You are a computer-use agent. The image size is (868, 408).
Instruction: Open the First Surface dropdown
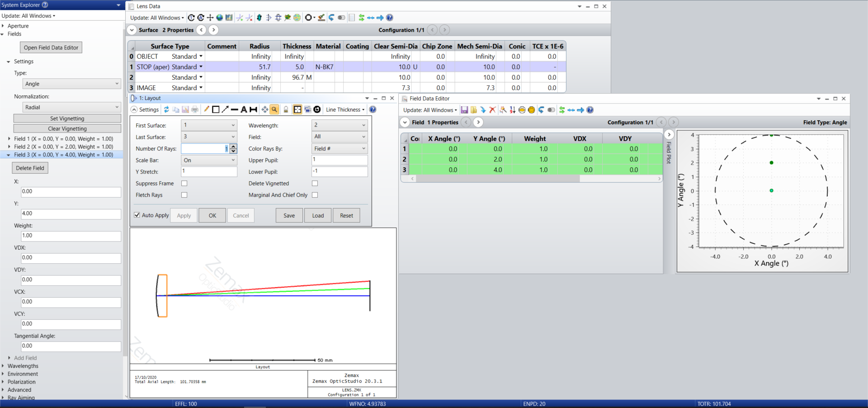pyautogui.click(x=209, y=125)
